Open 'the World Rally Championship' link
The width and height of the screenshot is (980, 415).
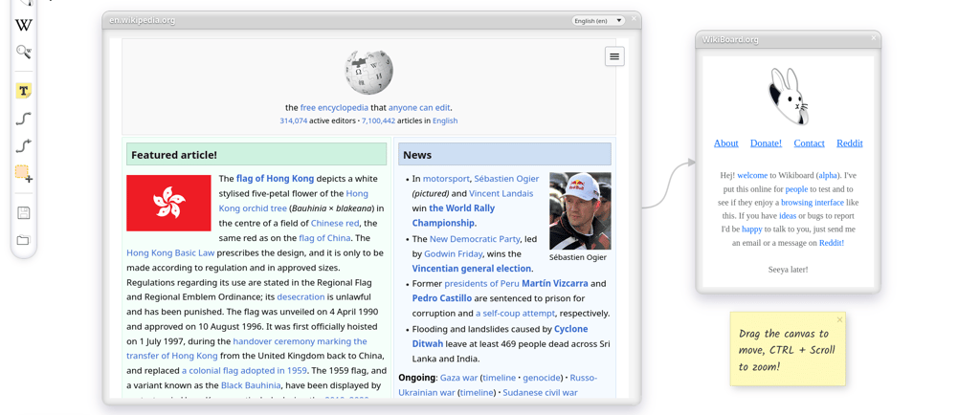coord(453,215)
